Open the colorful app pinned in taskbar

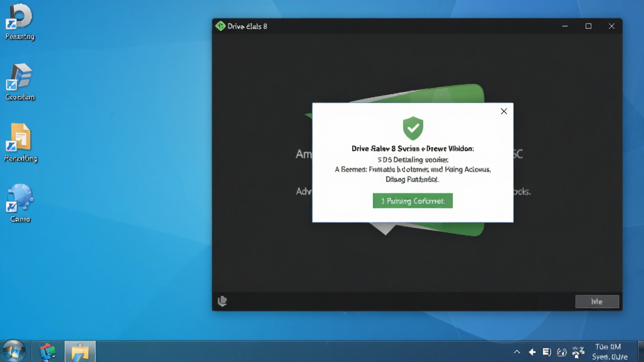pyautogui.click(x=48, y=352)
